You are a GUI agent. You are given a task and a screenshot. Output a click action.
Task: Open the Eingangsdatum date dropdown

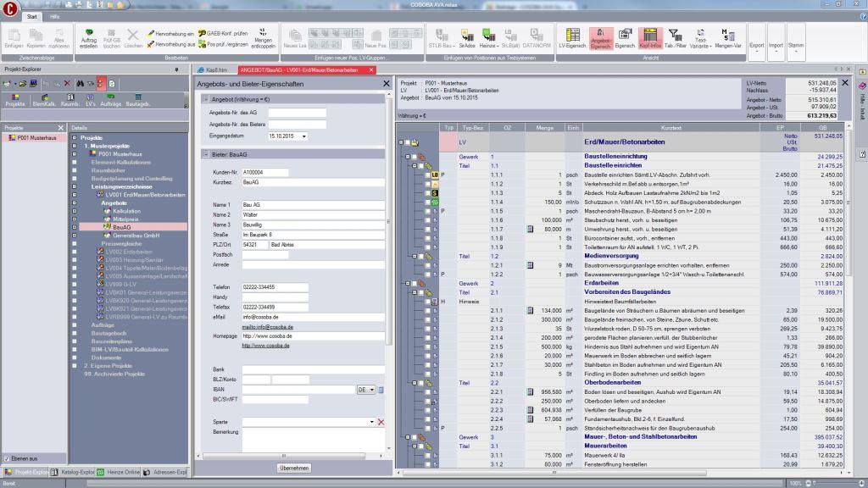303,136
